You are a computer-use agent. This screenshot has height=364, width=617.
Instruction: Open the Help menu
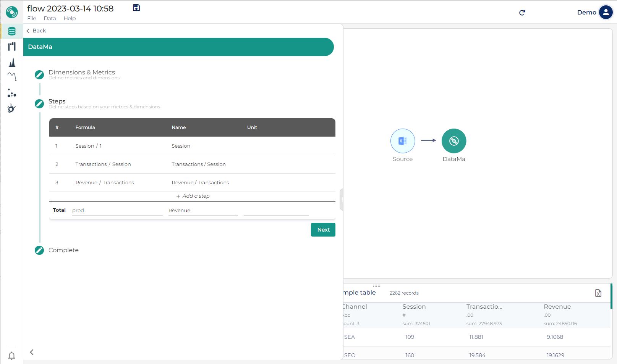coord(70,18)
